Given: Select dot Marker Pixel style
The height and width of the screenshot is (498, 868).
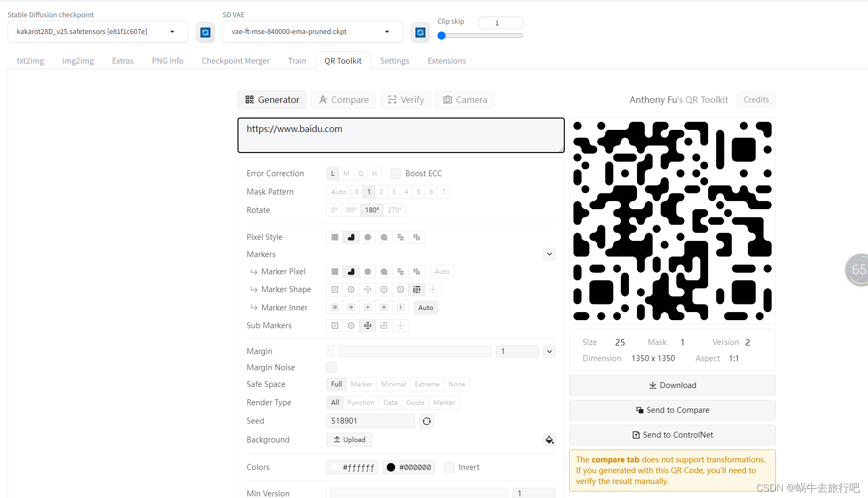Looking at the screenshot, I should 368,272.
